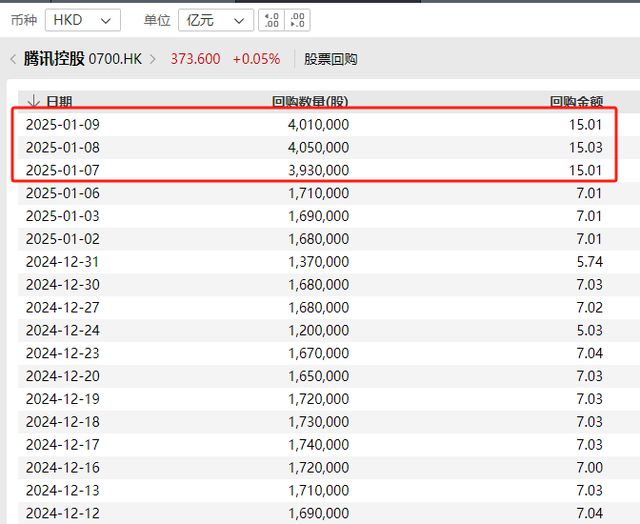Click the decrease decimal places icon
640x524 pixels.
point(298,20)
